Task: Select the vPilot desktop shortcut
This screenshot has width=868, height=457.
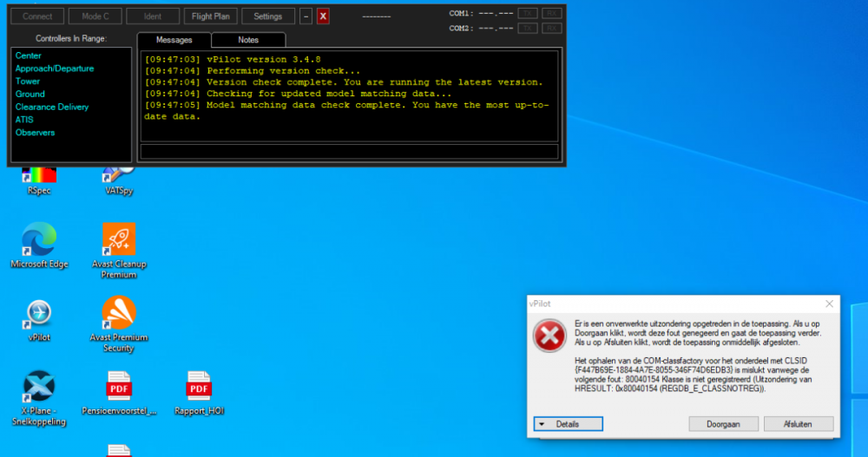Action: pos(39,320)
